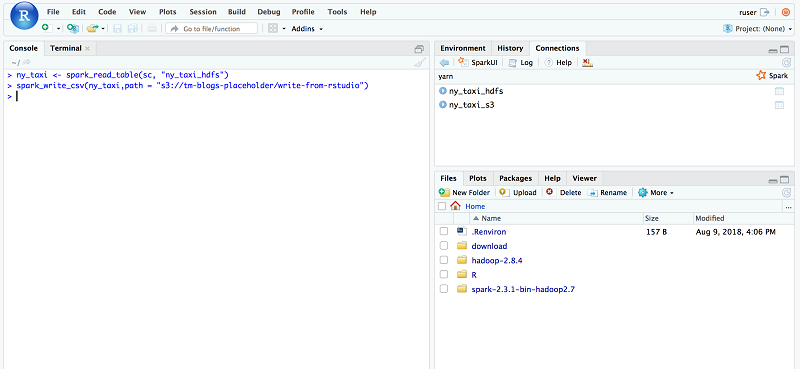Check the hadoop-2.8.4 folder checkbox
This screenshot has height=369, width=800.
[444, 260]
